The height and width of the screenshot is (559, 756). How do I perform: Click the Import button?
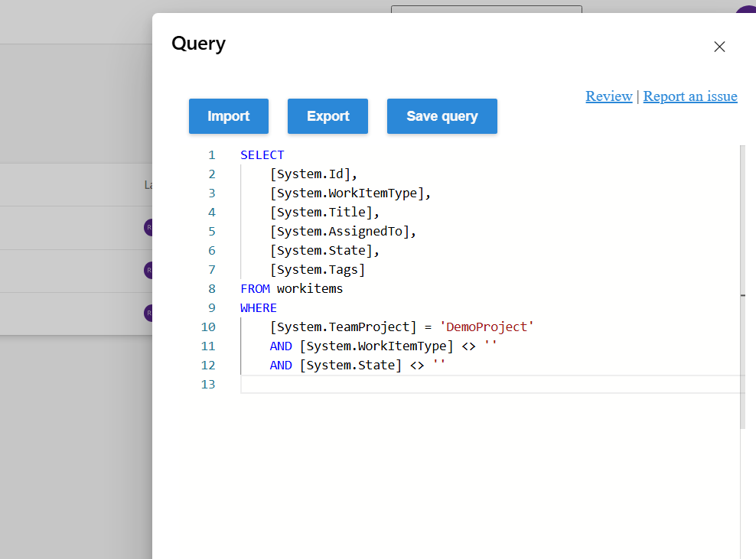point(228,116)
